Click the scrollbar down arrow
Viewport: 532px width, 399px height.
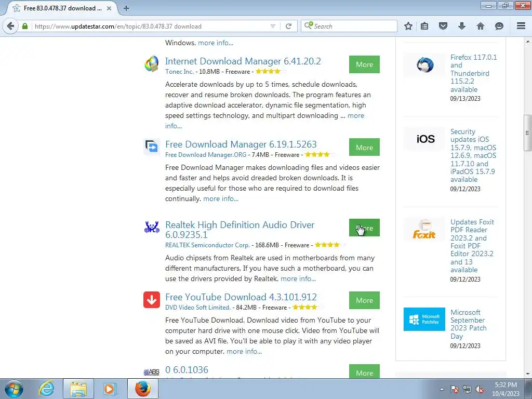pos(527,374)
